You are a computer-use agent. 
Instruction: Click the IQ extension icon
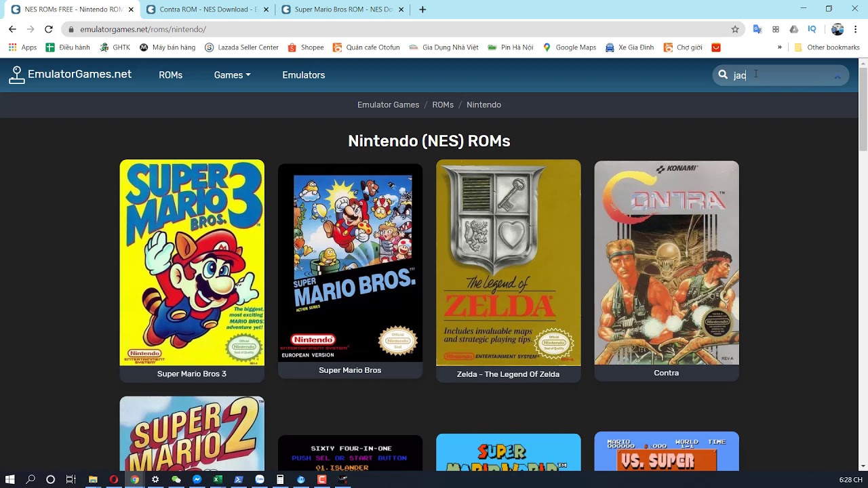point(812,29)
